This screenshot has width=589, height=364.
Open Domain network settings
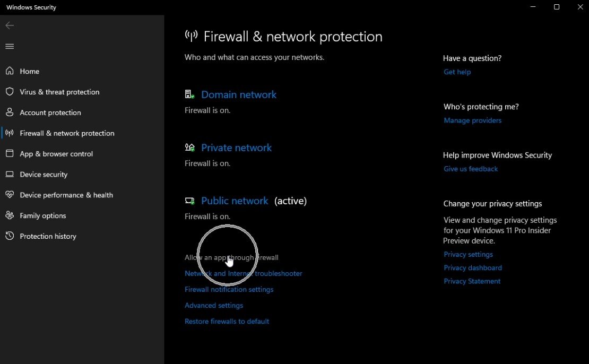click(239, 94)
